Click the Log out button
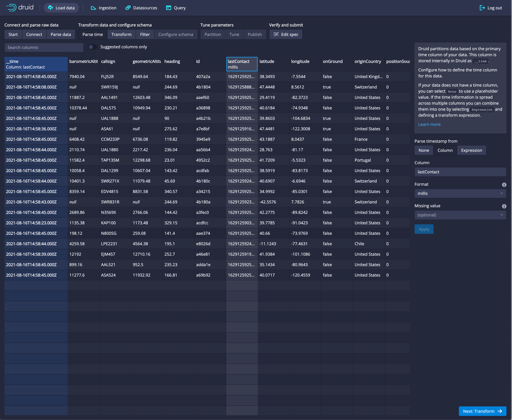This screenshot has height=420, width=512. click(x=491, y=8)
